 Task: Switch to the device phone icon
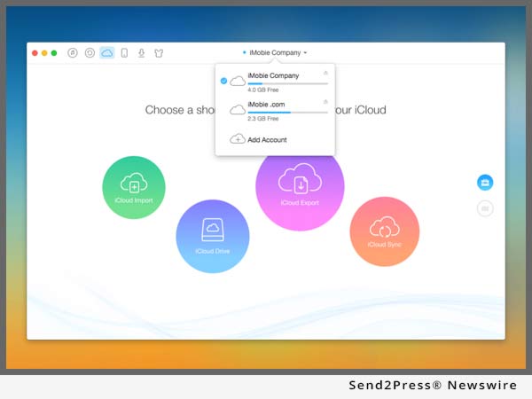tap(124, 53)
